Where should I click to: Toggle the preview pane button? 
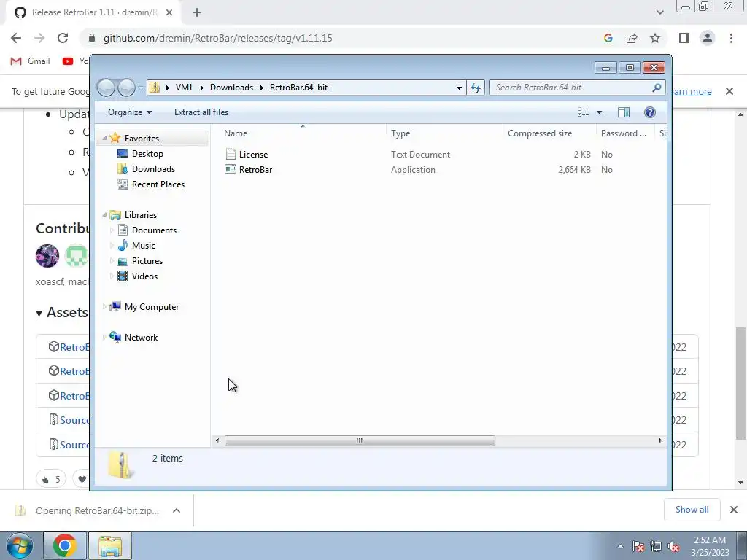623,112
